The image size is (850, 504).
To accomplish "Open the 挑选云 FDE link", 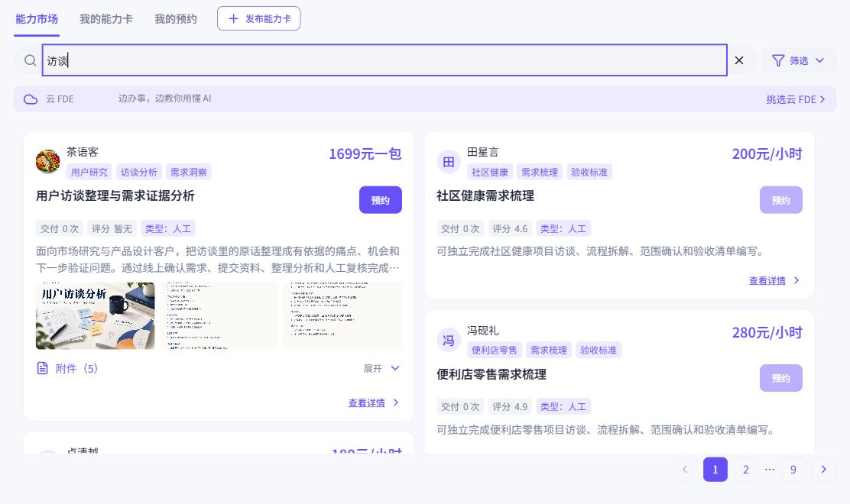I will [795, 99].
